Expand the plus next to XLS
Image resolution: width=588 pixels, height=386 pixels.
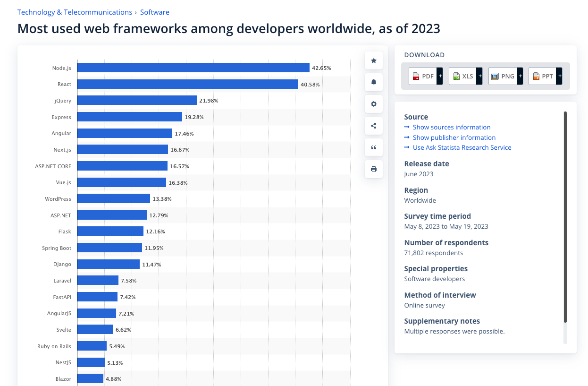pyautogui.click(x=479, y=76)
